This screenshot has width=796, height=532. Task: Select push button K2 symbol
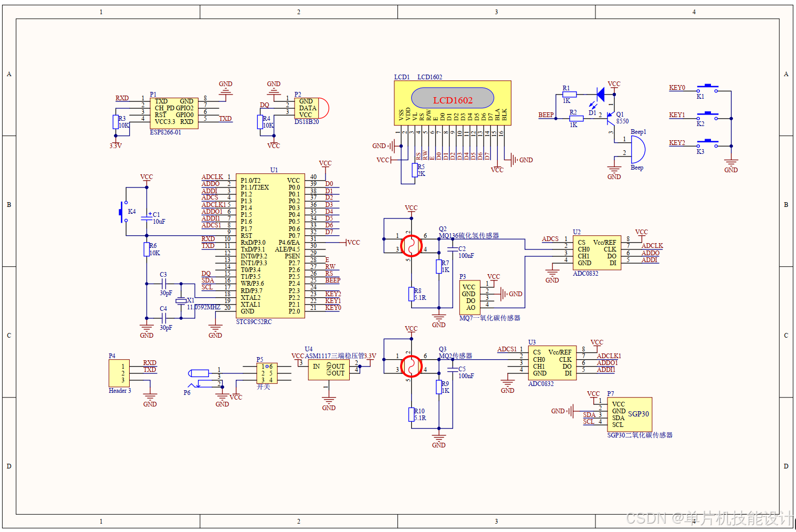(x=707, y=115)
